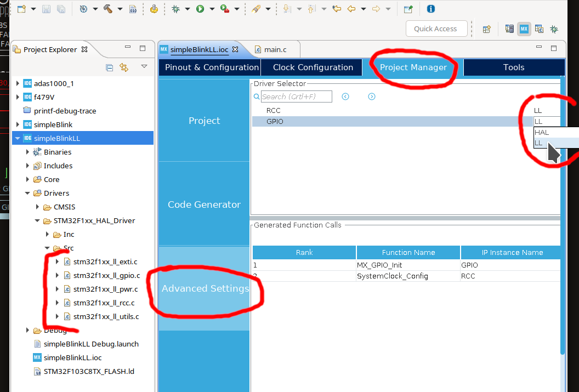Viewport: 579px width, 392px height.
Task: Switch to the Project Manager tab
Action: 413,67
